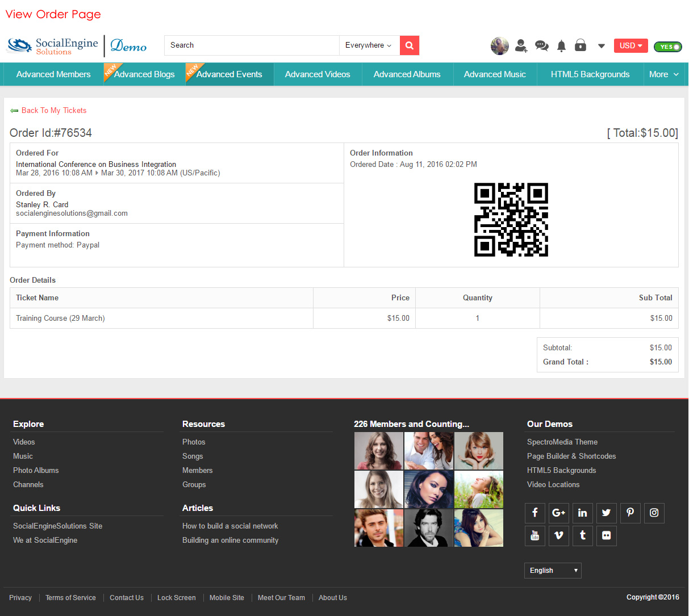The image size is (689, 616).
Task: Click the lock screen padlock icon
Action: (580, 45)
